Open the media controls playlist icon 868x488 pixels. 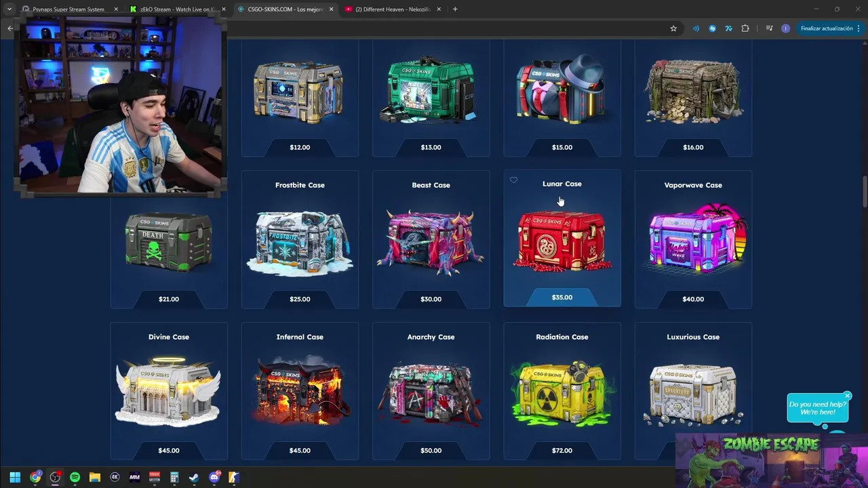769,28
